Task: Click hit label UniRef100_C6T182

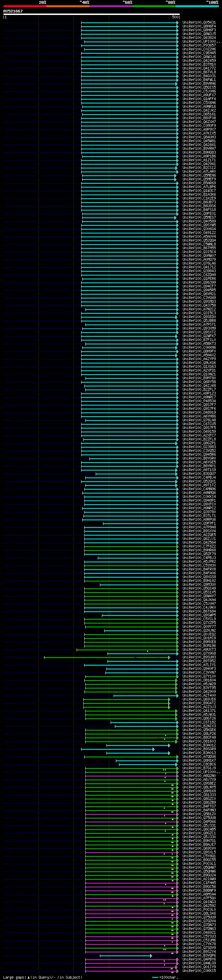Action: pyautogui.click(x=199, y=722)
